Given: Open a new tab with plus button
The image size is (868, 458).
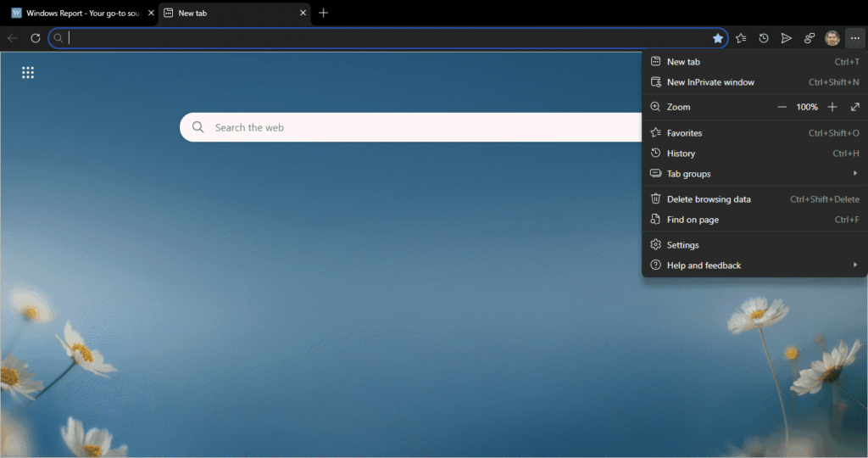Looking at the screenshot, I should 323,14.
